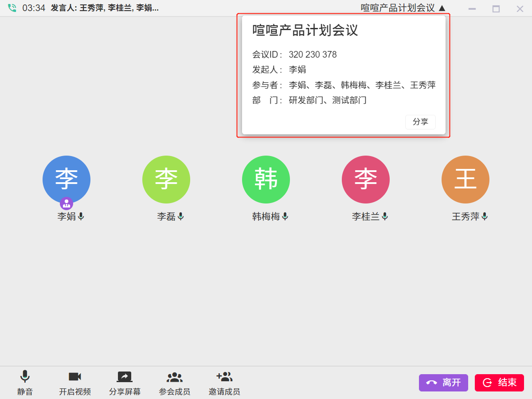The width and height of the screenshot is (532, 399).
Task: Click the 邀请成员 invite icon
Action: coord(224,377)
